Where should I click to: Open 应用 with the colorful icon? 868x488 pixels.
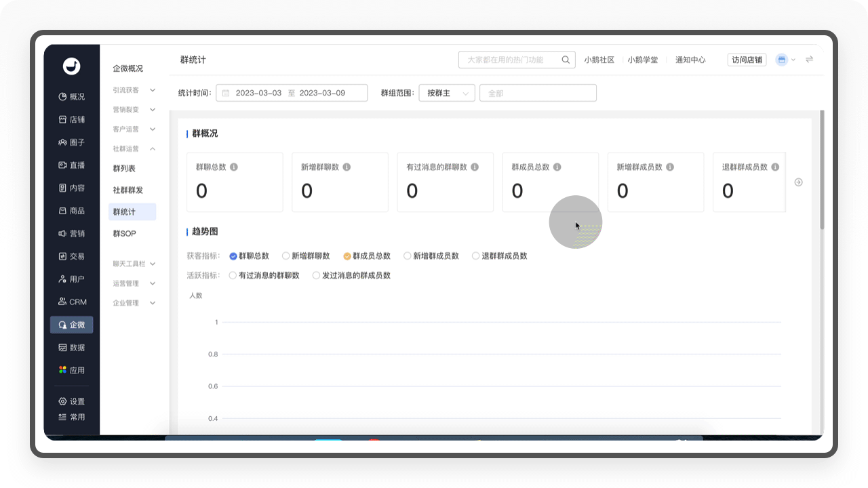(x=71, y=370)
